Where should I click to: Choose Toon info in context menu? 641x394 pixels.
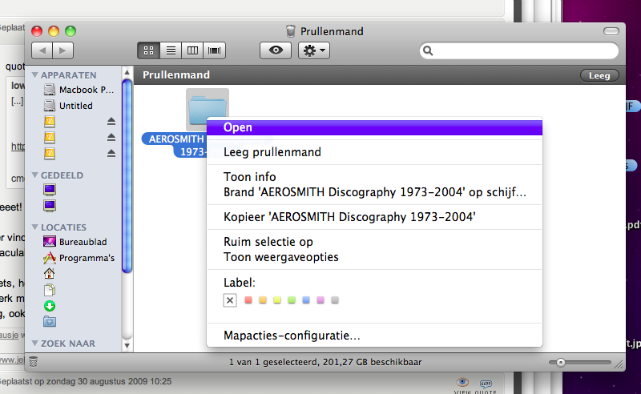pos(374,177)
